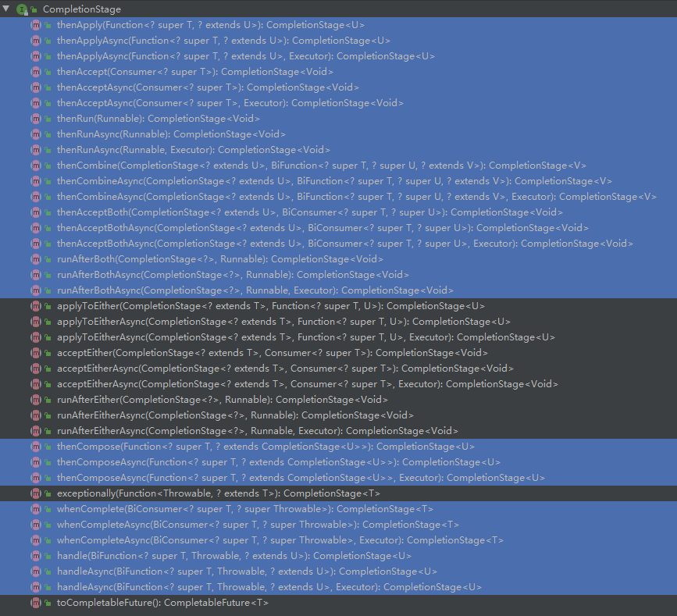The height and width of the screenshot is (616, 677).
Task: Select thenAcceptBothAsync with Executor
Action: point(345,244)
